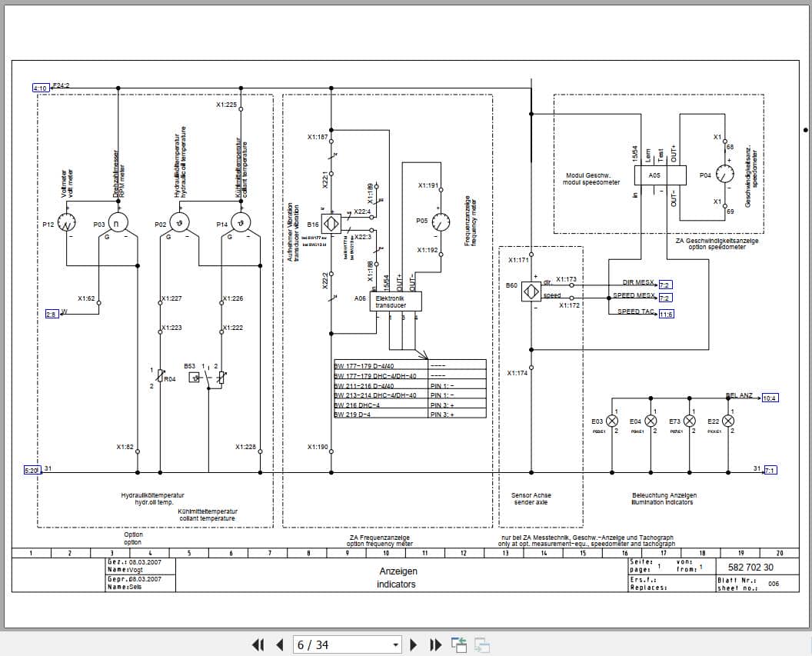Follow the 7:2 link beside SPEED MESX
Viewport: 812px width, 656px height.
pyautogui.click(x=665, y=298)
